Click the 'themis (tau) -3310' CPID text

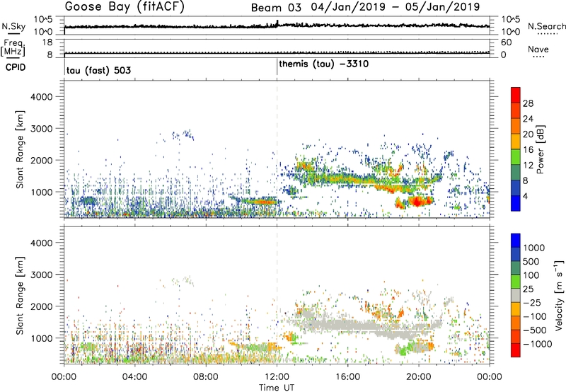pos(324,64)
